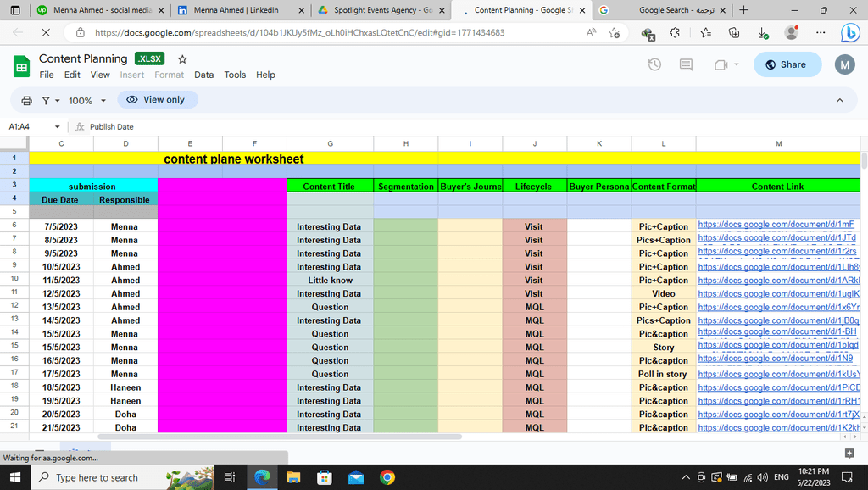Click the horizontal scrollbar of the sheet
This screenshot has width=868, height=490.
(280, 437)
